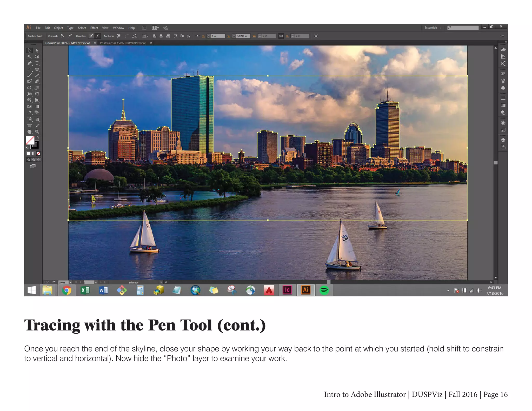Screen dimensions: 532x411
Task: Select the Selection tool arrow
Action: point(29,50)
